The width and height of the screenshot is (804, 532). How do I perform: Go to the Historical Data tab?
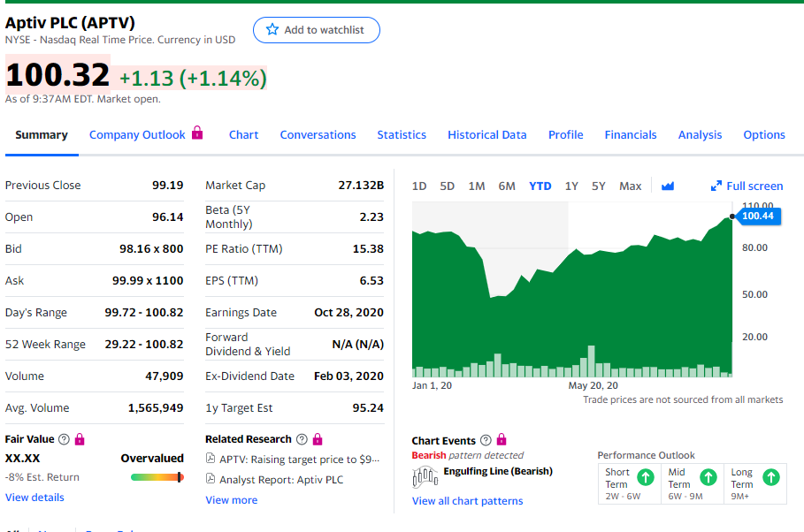[486, 134]
